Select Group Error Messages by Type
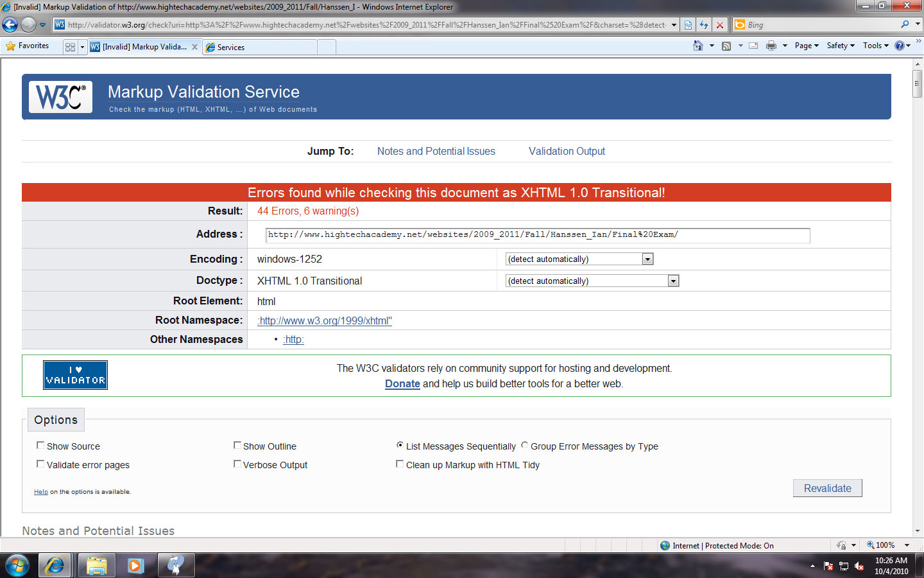Screen dimensions: 924x578 click(x=525, y=445)
